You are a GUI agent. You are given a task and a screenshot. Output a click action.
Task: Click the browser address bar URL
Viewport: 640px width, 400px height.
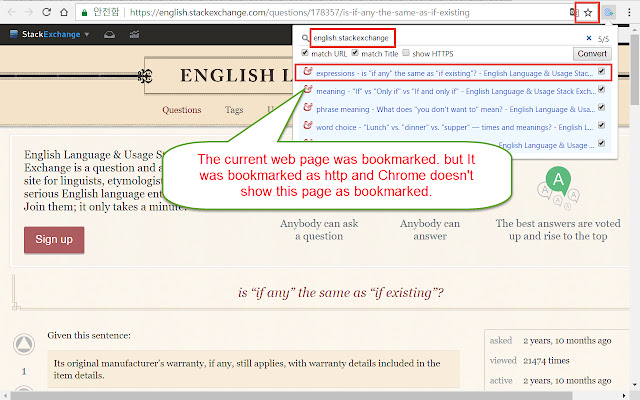300,13
